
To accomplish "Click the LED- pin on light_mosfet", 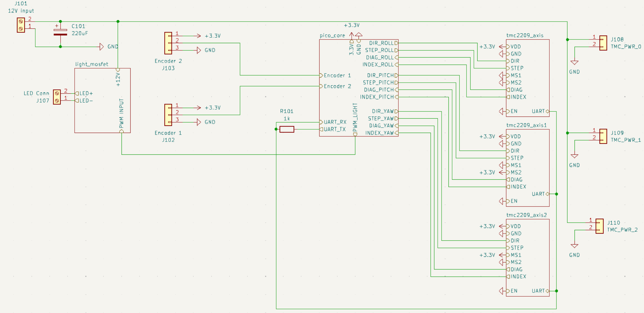I will coord(84,101).
